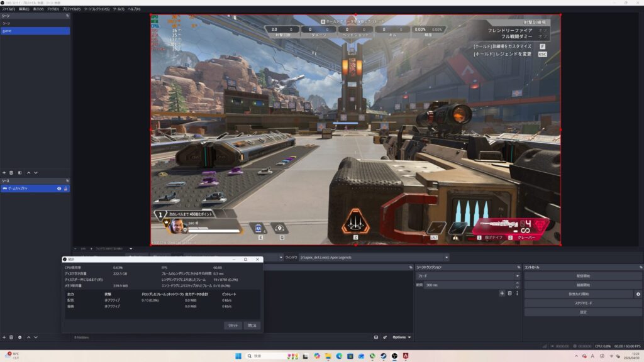The height and width of the screenshot is (362, 644).
Task: Open the シーンコレクション(S) menu
Action: coord(97,9)
